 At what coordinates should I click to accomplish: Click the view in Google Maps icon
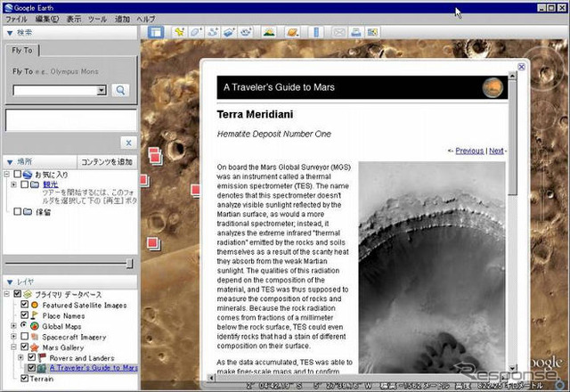(x=372, y=32)
